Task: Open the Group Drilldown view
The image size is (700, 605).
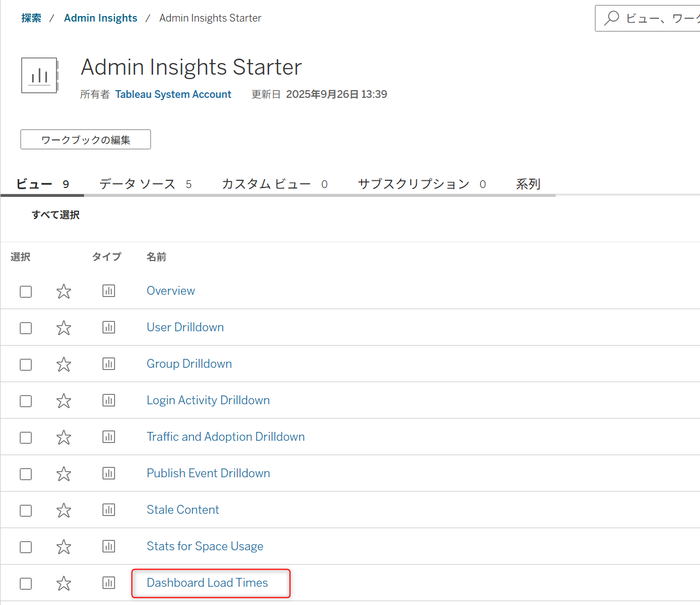Action: coord(189,364)
